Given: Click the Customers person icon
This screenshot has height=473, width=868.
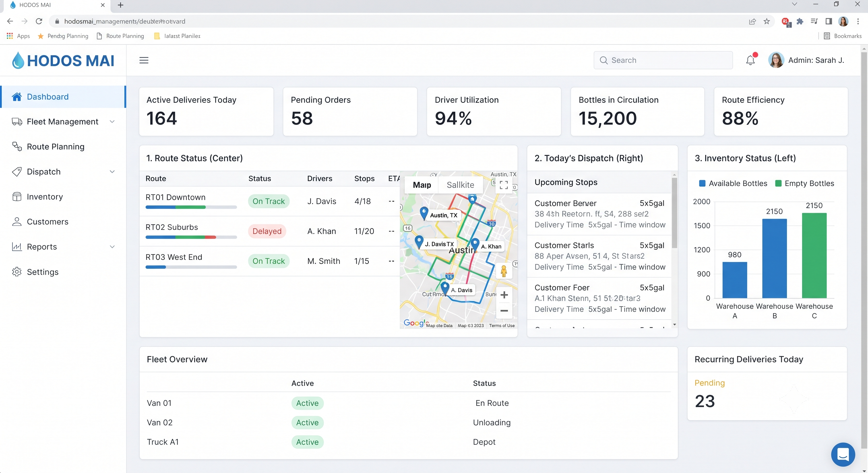Looking at the screenshot, I should tap(17, 221).
